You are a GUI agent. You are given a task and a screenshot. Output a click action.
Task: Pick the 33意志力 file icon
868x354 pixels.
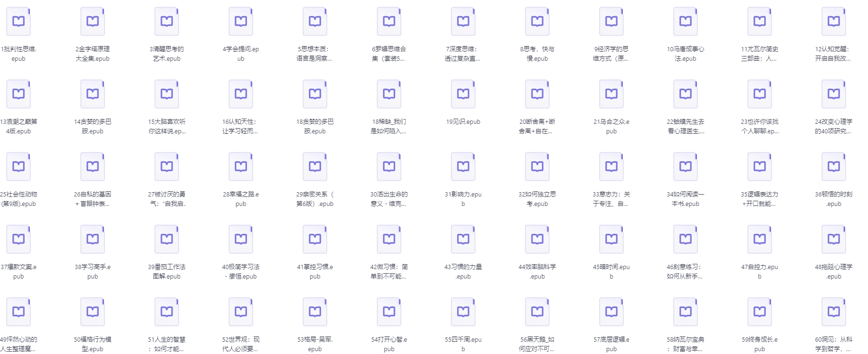point(611,167)
